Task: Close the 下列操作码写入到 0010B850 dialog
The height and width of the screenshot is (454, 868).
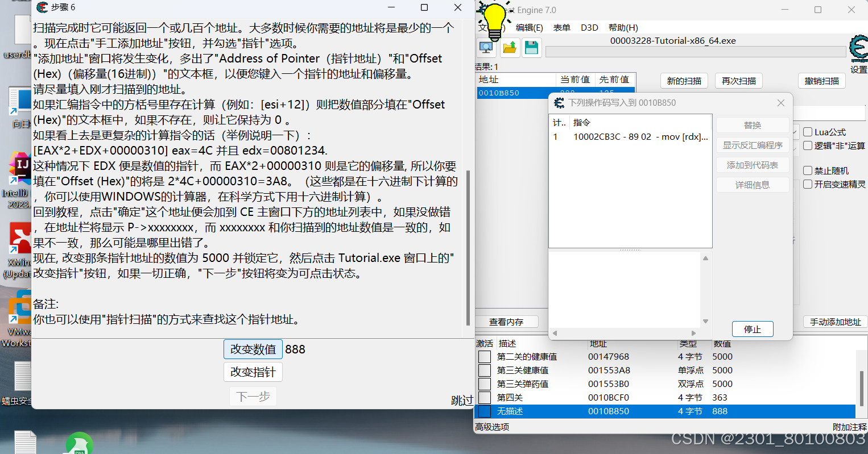Action: click(781, 103)
